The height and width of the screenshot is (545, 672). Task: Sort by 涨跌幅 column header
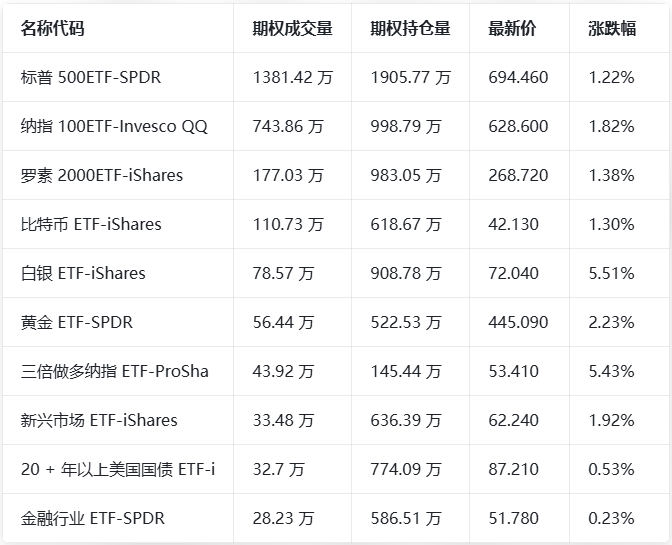(x=612, y=29)
